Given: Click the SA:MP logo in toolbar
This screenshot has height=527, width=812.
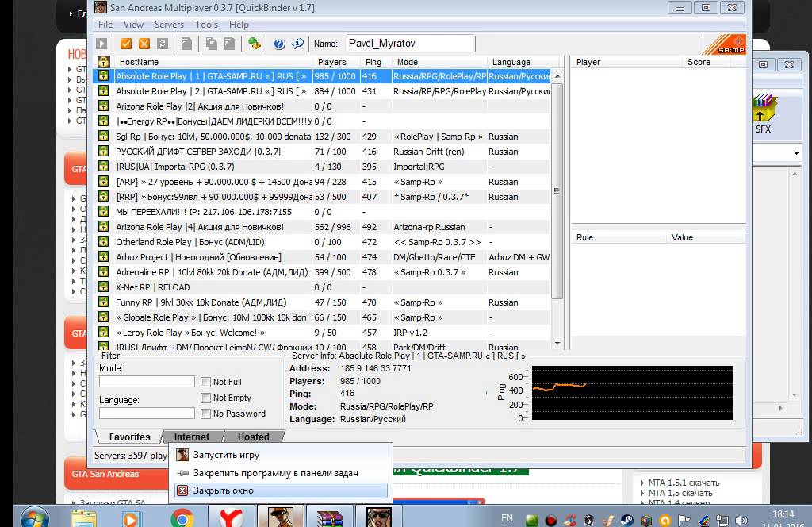Looking at the screenshot, I should [x=725, y=44].
